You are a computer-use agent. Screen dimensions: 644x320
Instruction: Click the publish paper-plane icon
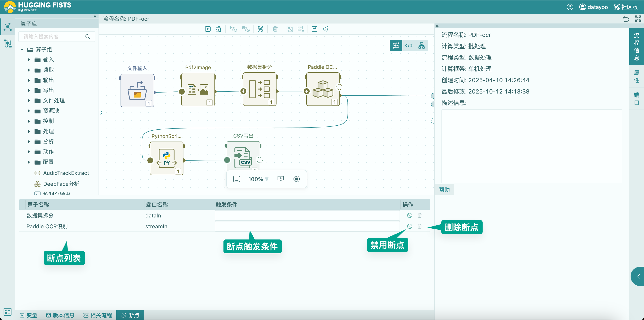pyautogui.click(x=326, y=29)
